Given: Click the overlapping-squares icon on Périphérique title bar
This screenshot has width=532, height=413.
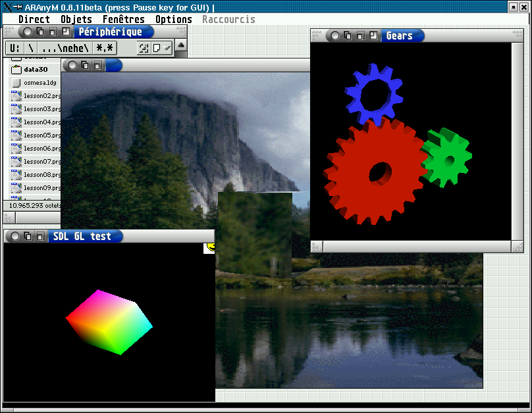Looking at the screenshot, I should 40,32.
